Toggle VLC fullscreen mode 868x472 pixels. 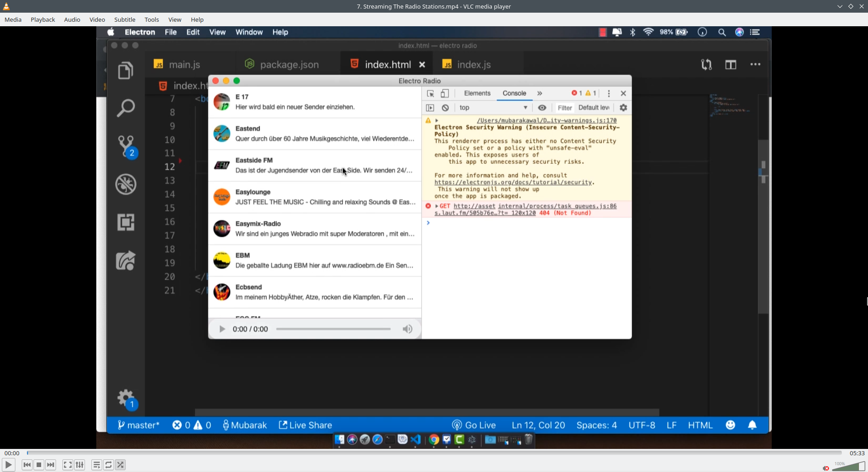[68, 465]
